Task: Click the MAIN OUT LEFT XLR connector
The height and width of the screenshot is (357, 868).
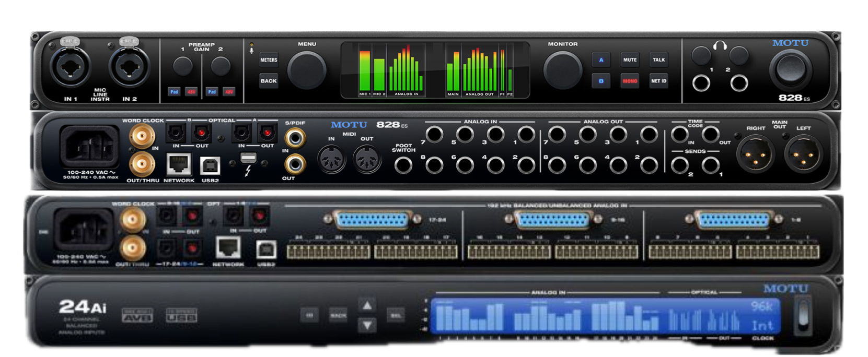Action: [803, 154]
